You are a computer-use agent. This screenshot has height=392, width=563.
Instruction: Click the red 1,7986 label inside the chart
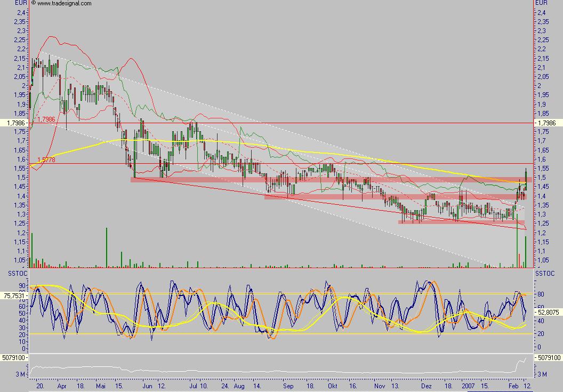coord(46,119)
